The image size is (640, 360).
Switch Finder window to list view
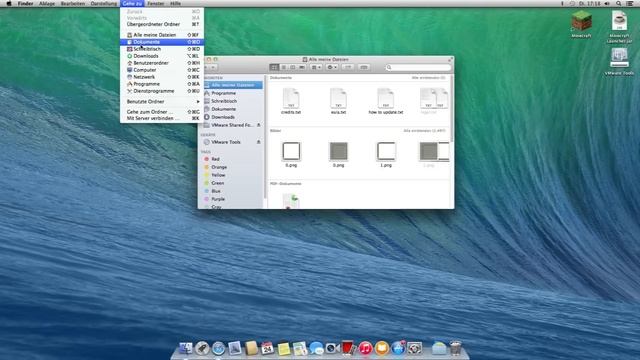tap(283, 67)
